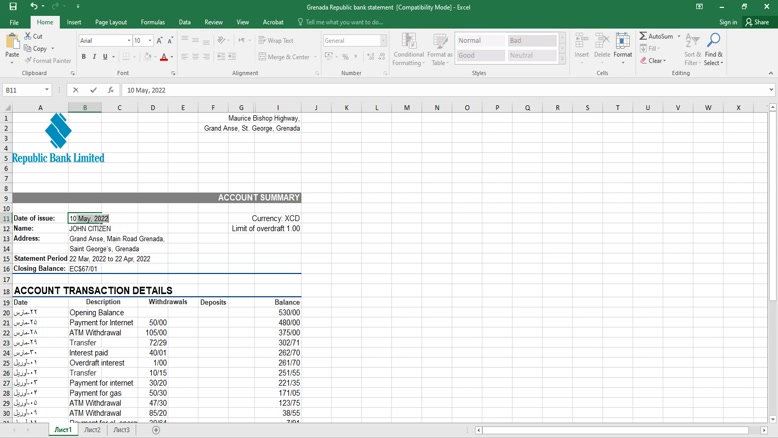Open the Name Box dropdown arrow
778x438 pixels.
(x=48, y=90)
